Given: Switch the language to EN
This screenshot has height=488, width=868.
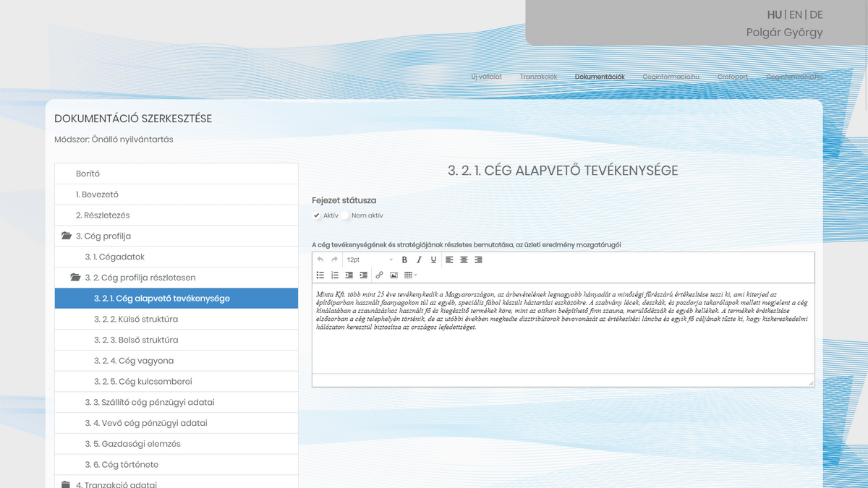Looking at the screenshot, I should (x=796, y=14).
